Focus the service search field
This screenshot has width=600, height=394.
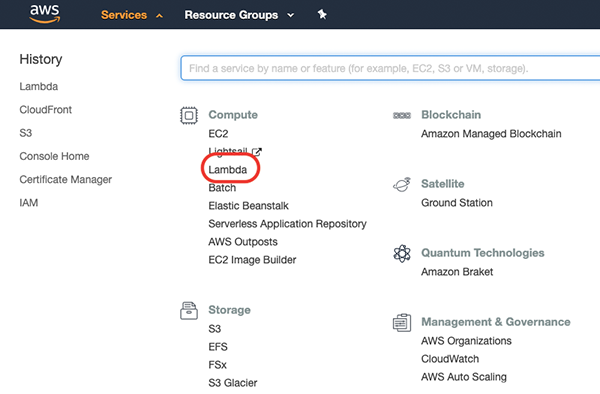pos(390,68)
